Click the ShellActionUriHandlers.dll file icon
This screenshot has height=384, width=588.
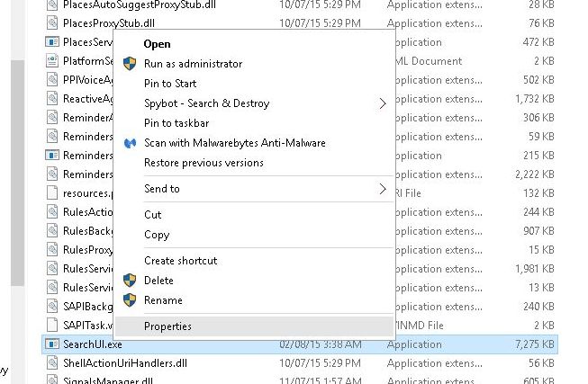pyautogui.click(x=52, y=362)
